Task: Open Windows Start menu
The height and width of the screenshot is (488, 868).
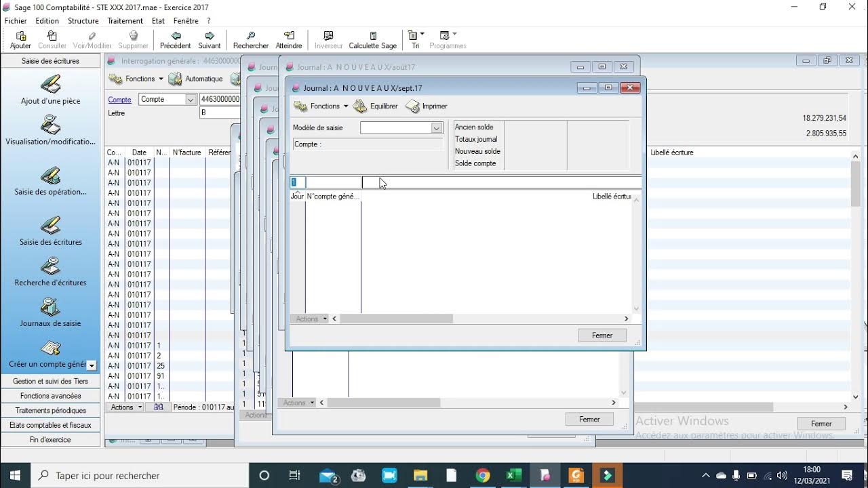Action: coord(15,475)
